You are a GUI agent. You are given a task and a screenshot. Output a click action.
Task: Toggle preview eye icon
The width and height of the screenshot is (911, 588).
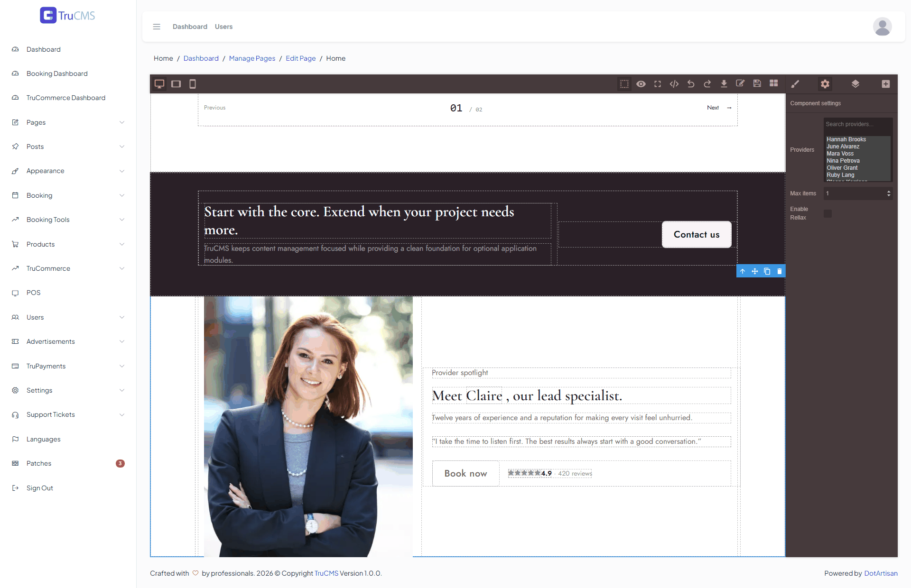pyautogui.click(x=641, y=84)
